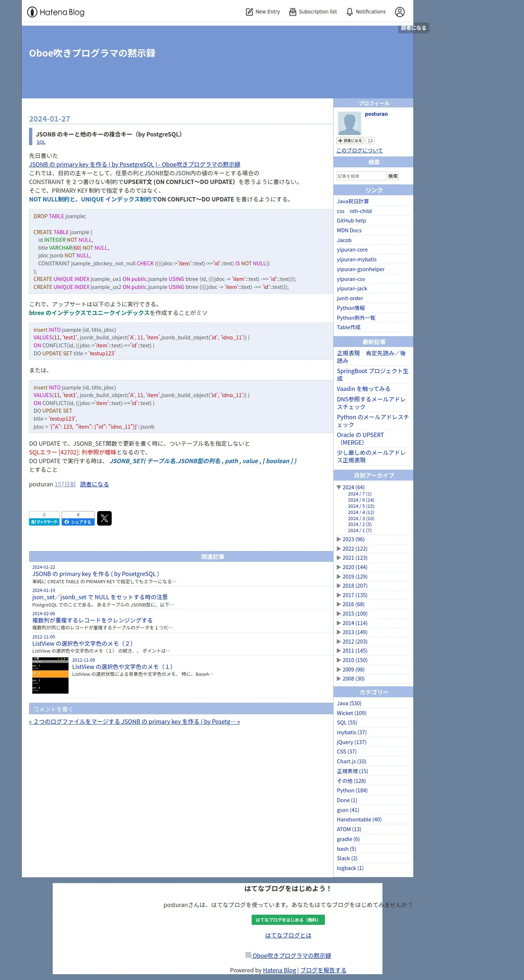The height and width of the screenshot is (980, 524).
Task: Click the 読者になる link beside the 157日前 timestamp
Action: [94, 484]
